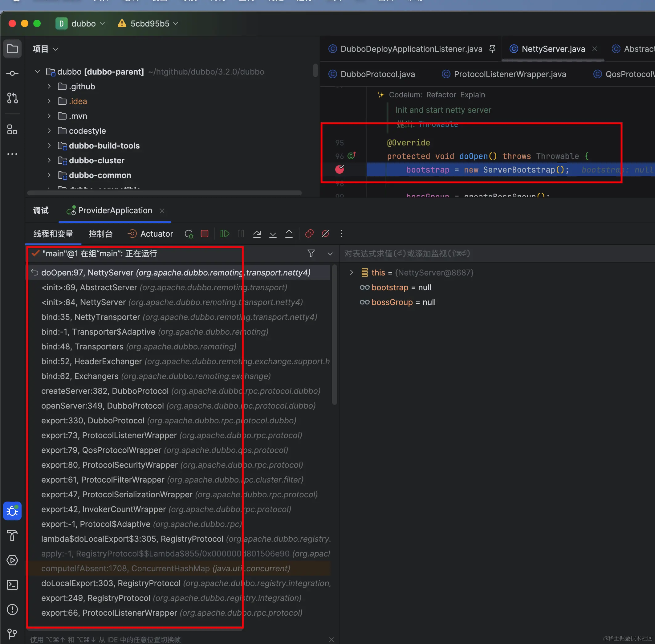Switch to the 控制台 console tab

coord(100,234)
